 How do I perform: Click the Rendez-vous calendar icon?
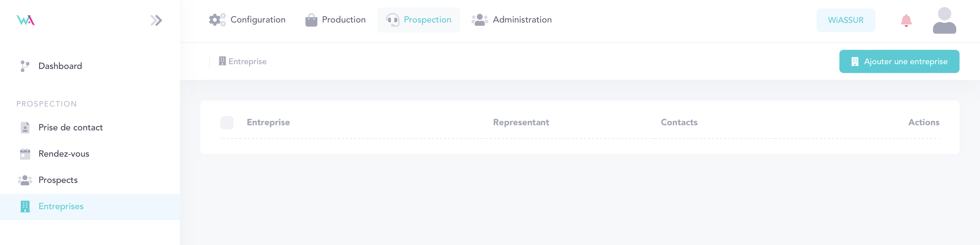coord(25,154)
